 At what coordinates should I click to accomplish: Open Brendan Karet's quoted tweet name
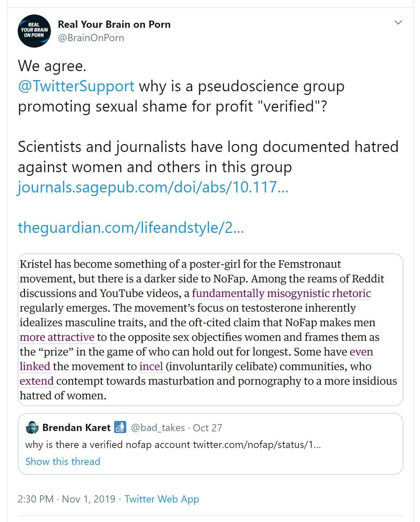pyautogui.click(x=76, y=428)
